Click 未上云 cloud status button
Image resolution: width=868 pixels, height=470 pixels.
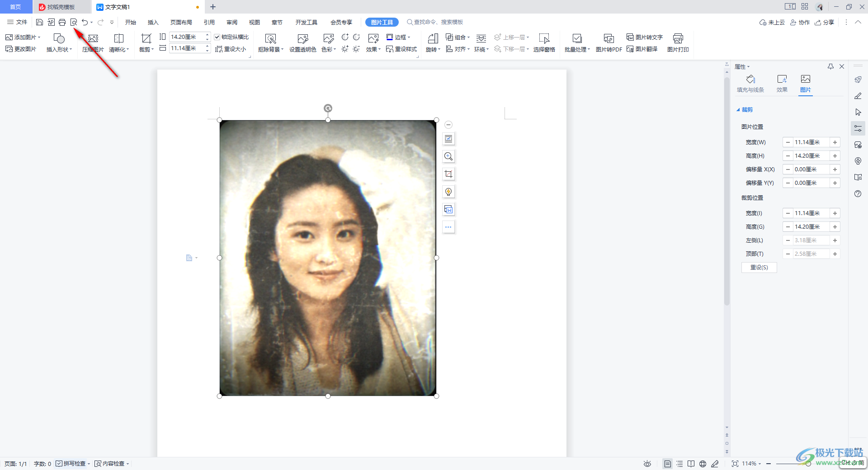click(772, 22)
